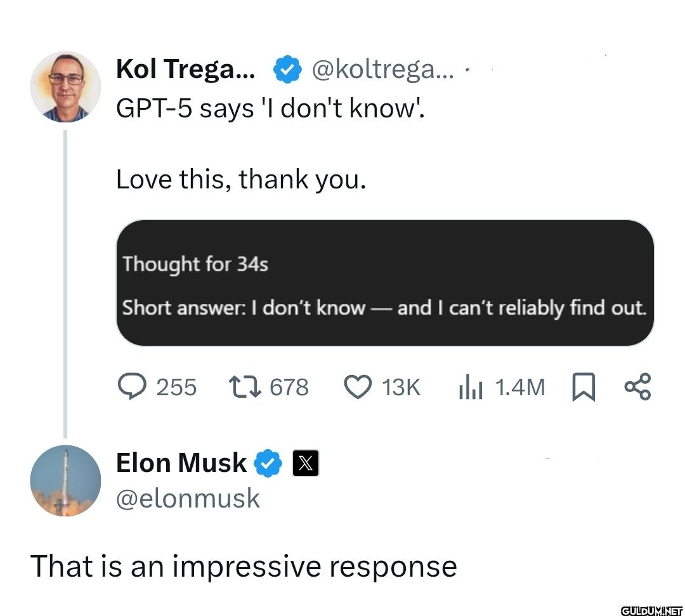The height and width of the screenshot is (616, 685).
Task: Click Kol Trega's blue verified badge
Action: click(x=287, y=70)
